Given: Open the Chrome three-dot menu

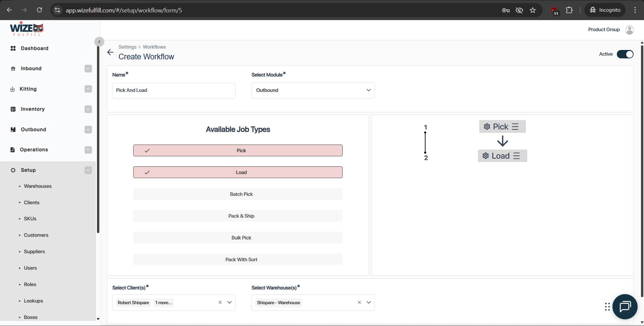Looking at the screenshot, I should [x=635, y=10].
